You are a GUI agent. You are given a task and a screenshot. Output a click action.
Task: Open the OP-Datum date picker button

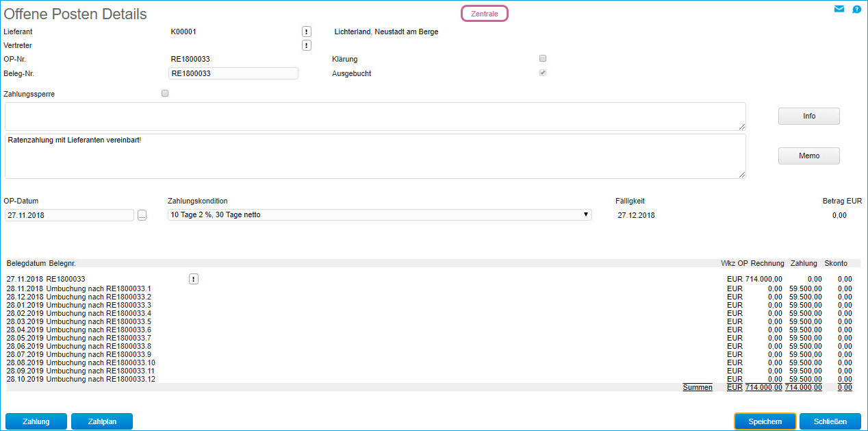point(142,215)
